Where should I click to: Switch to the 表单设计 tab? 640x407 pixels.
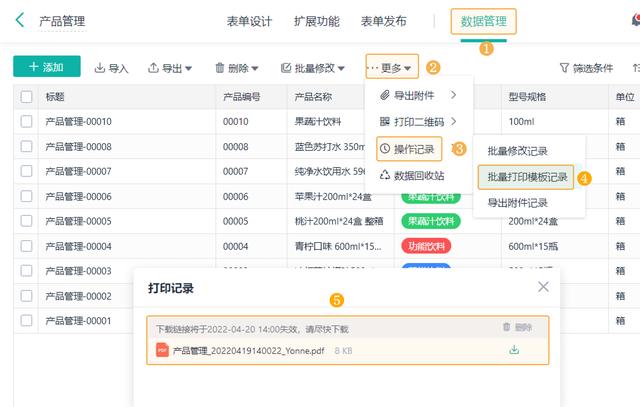(x=249, y=21)
